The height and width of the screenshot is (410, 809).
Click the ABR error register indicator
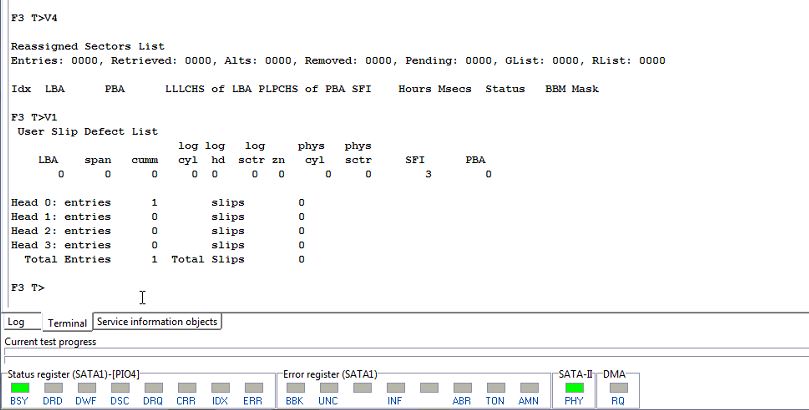462,388
